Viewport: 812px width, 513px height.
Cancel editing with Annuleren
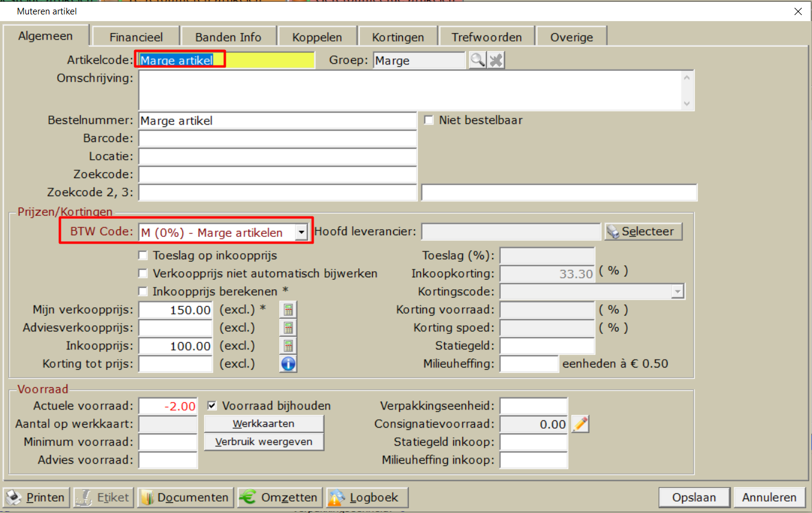pyautogui.click(x=769, y=497)
